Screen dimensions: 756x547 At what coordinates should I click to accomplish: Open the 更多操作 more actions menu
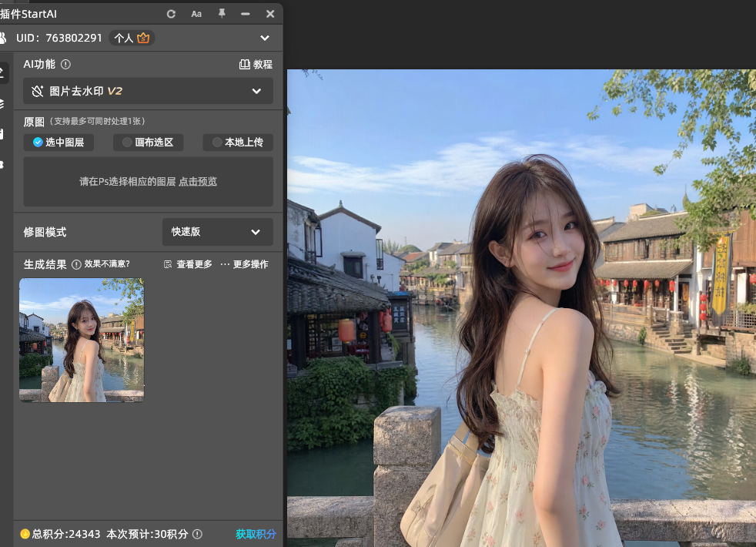pyautogui.click(x=245, y=264)
